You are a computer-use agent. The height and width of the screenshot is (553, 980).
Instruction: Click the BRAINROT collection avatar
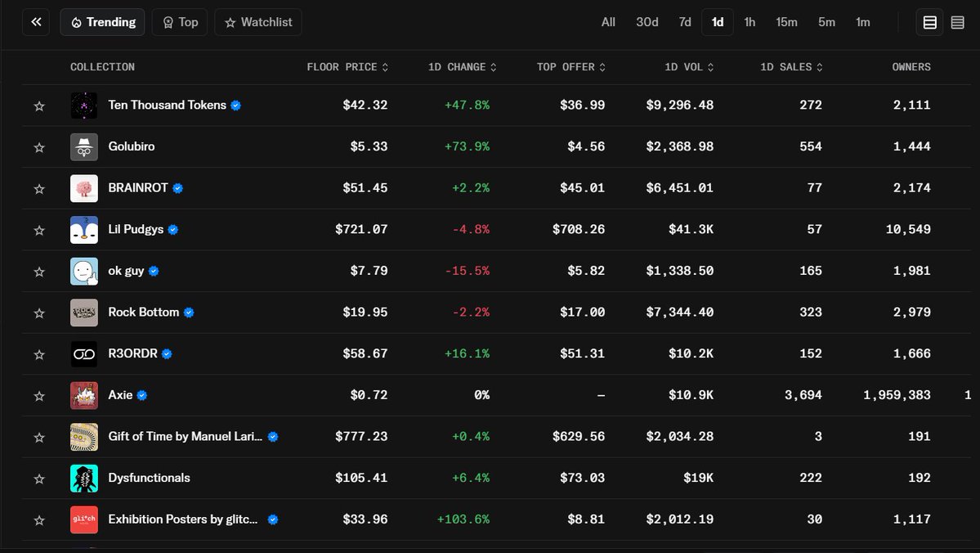tap(83, 188)
